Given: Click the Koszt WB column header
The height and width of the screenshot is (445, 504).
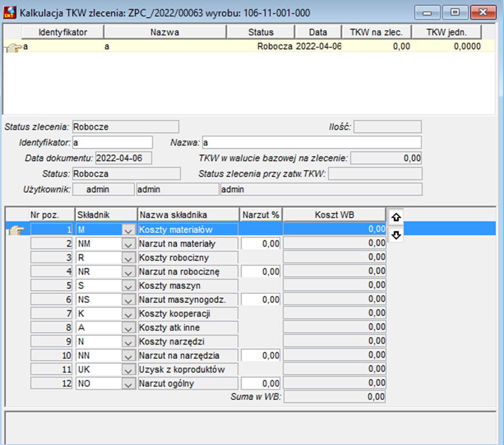Looking at the screenshot, I should coord(334,215).
